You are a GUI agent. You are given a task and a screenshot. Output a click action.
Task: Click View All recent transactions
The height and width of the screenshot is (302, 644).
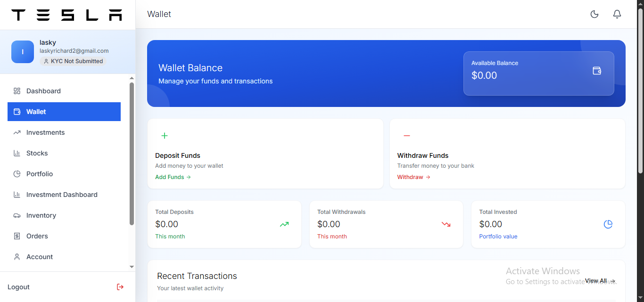pos(600,281)
